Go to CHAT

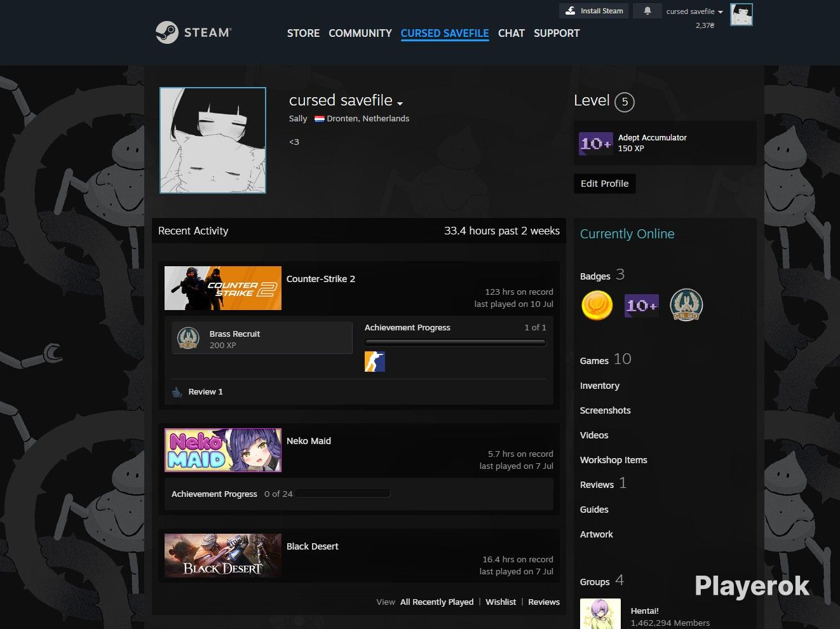point(511,33)
